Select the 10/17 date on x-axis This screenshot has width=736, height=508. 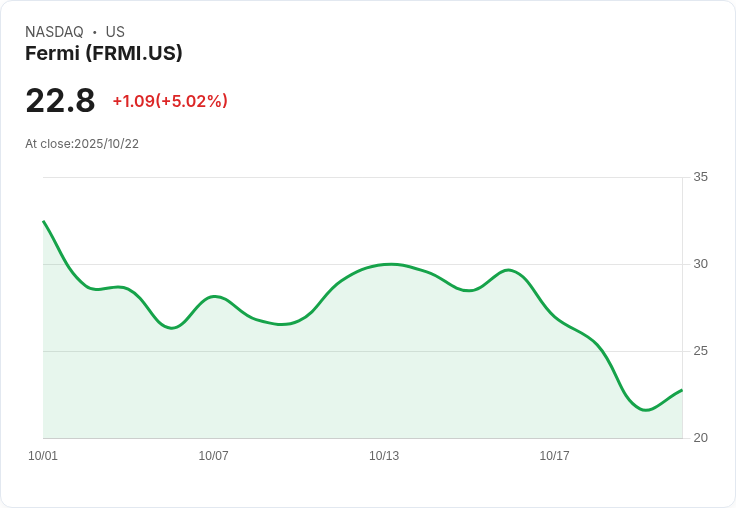(x=554, y=456)
